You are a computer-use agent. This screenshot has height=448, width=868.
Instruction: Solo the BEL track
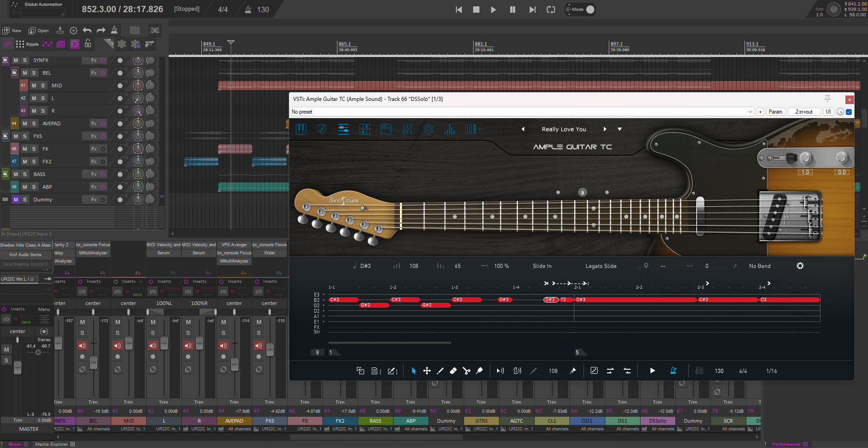(x=34, y=73)
